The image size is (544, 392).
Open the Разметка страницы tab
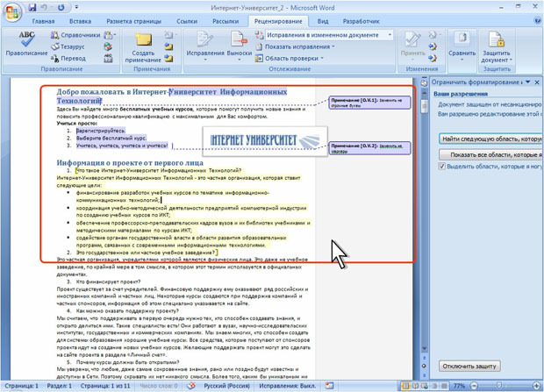133,21
